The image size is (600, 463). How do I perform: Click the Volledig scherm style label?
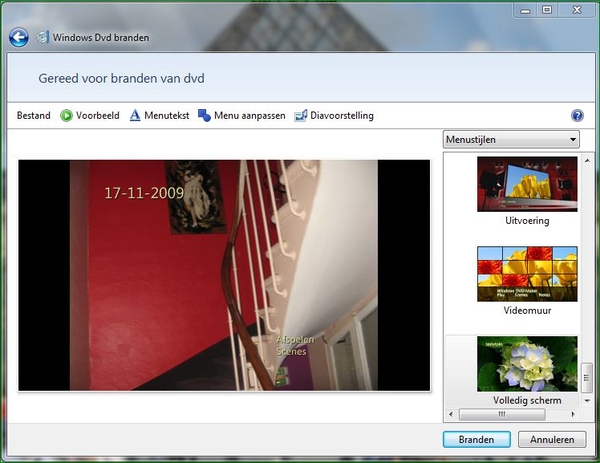[527, 400]
